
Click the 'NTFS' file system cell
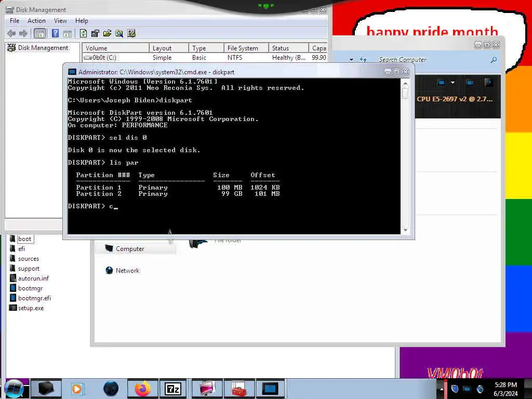[235, 58]
